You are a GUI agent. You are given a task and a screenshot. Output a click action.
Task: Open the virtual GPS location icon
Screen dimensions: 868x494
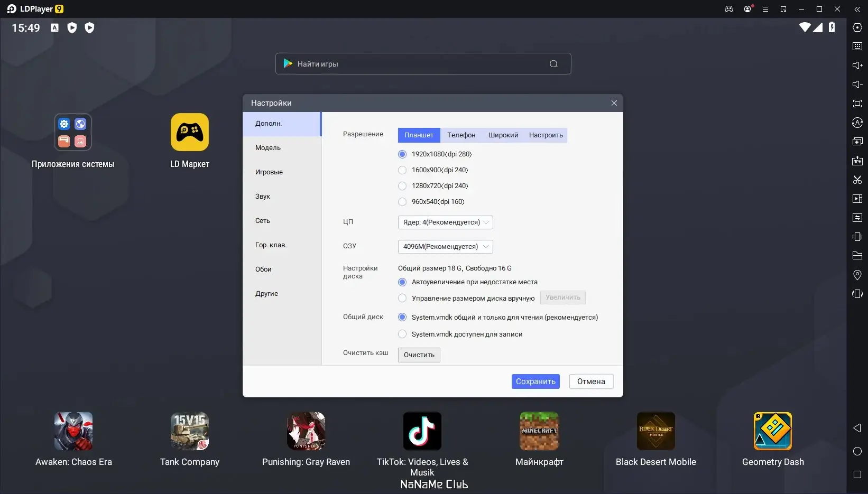coord(857,275)
